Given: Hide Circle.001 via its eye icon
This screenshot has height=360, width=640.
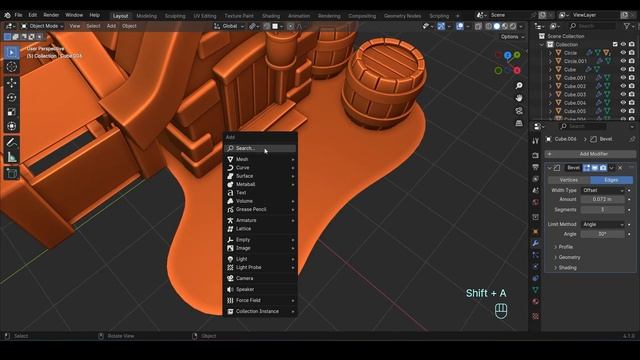Looking at the screenshot, I should [x=623, y=61].
